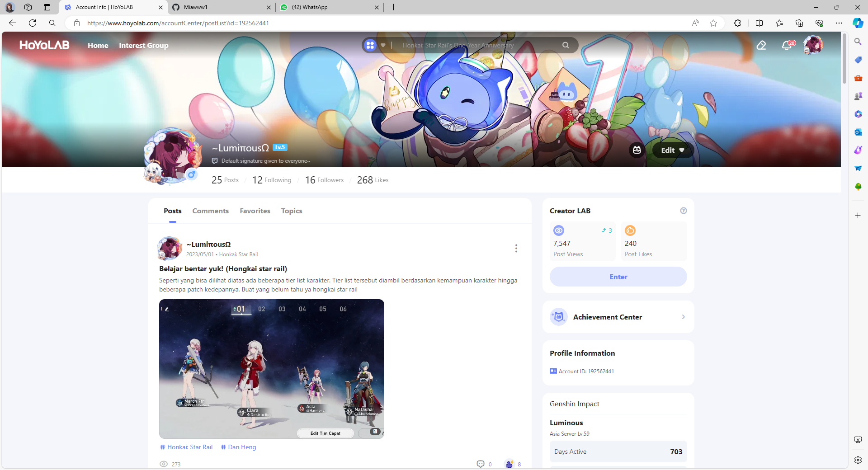The height and width of the screenshot is (470, 868).
Task: Open the game selector grid icon
Action: click(x=370, y=45)
